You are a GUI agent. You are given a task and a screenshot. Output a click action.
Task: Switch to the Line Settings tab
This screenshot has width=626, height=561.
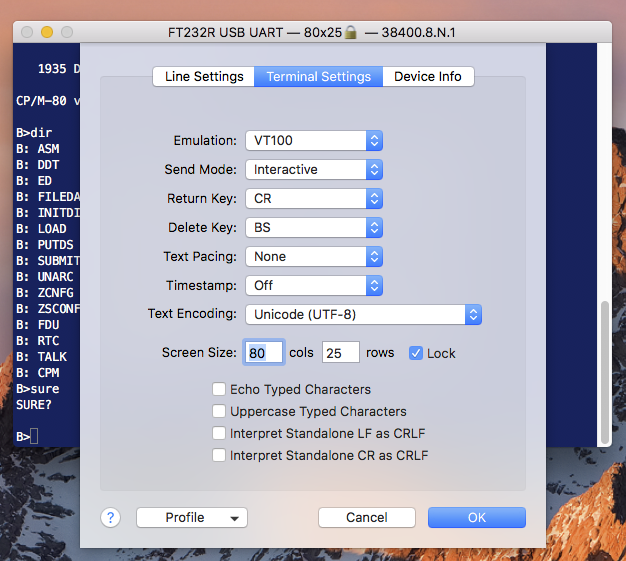point(204,77)
